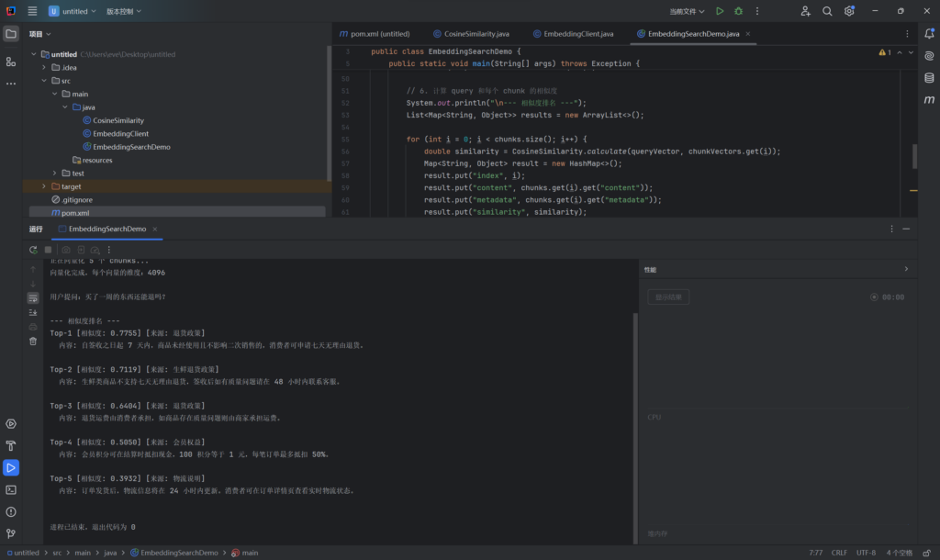Viewport: 940px width, 560px height.
Task: Rerun EmbeddingSearchDemo in the Run panel
Action: coord(33,250)
